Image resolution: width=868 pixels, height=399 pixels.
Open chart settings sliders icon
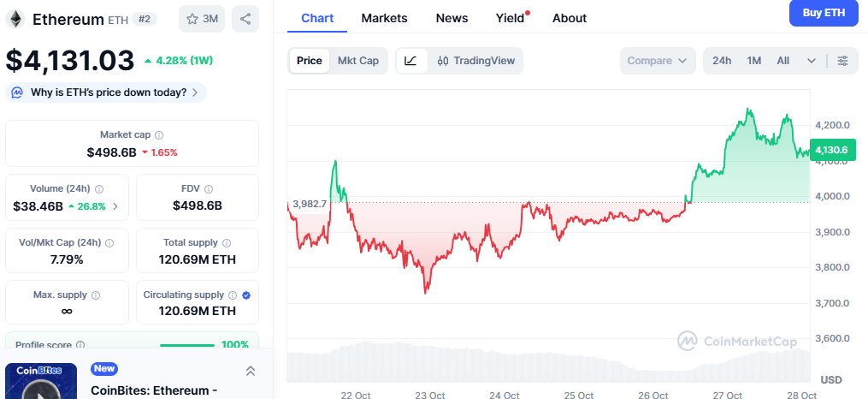coord(842,61)
